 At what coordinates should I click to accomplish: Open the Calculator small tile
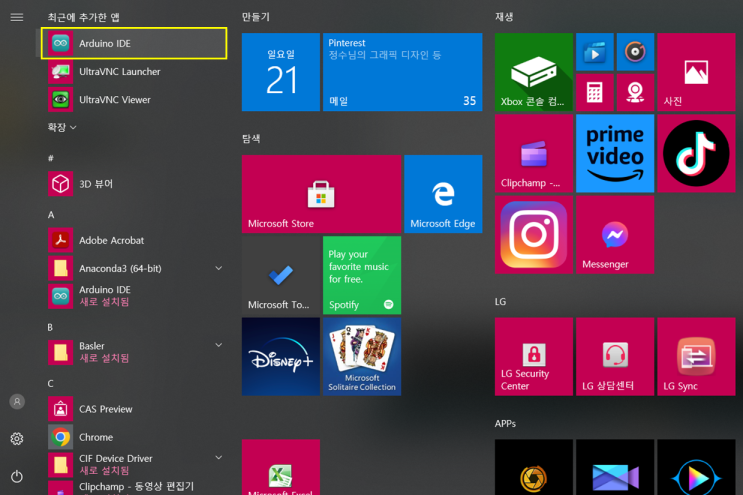[x=595, y=92]
